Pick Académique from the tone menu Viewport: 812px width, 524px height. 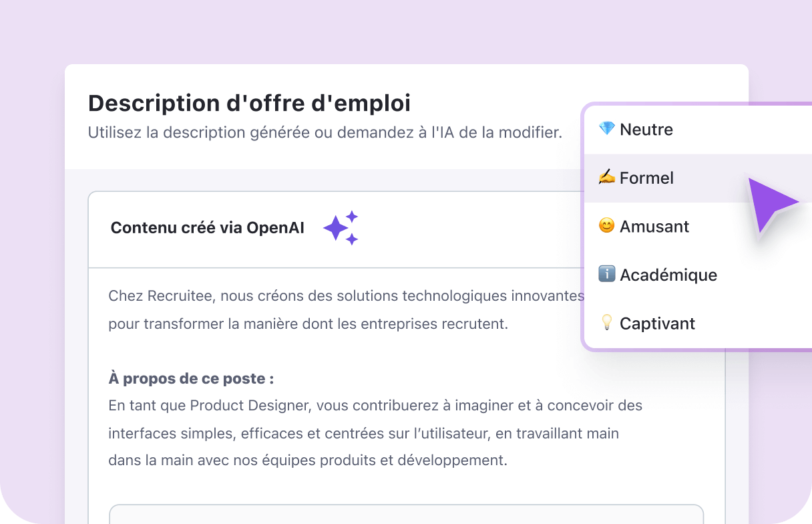coord(668,274)
